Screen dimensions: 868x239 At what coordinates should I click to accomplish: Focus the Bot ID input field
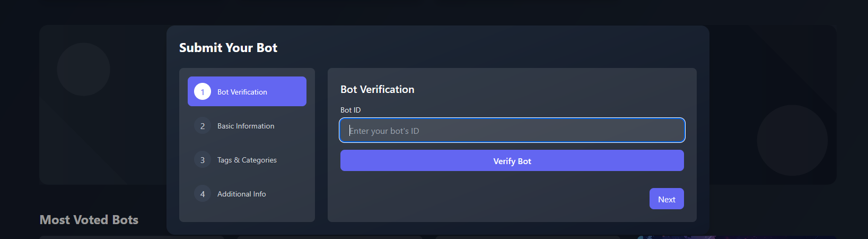(x=512, y=130)
